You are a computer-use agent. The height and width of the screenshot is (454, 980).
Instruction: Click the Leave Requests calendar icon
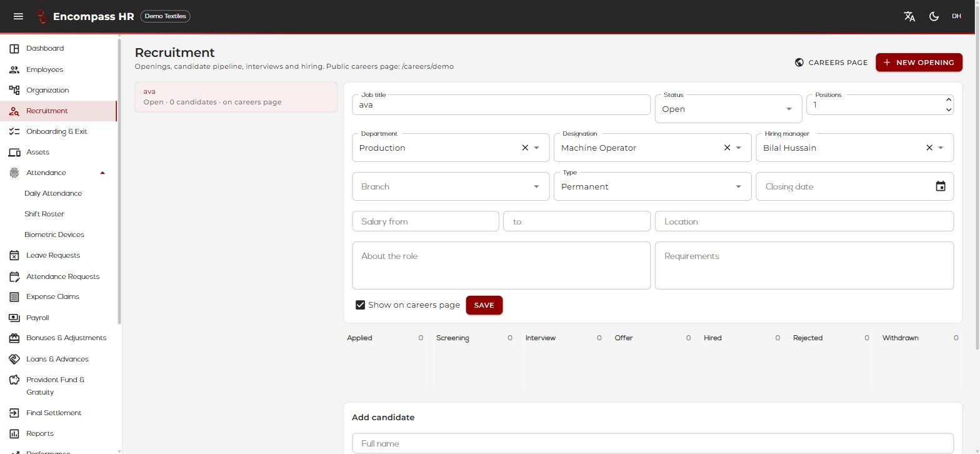[14, 255]
